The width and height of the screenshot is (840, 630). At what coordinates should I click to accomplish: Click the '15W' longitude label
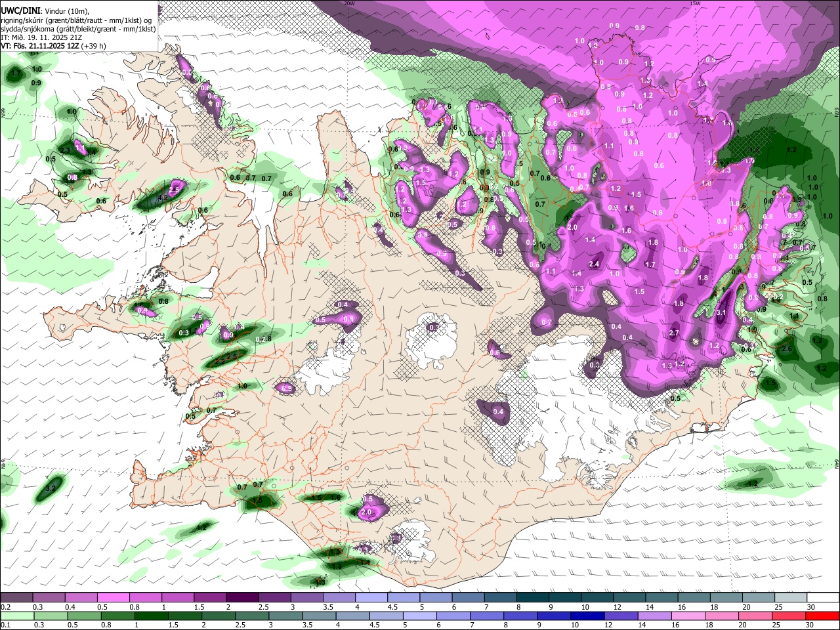[695, 3]
